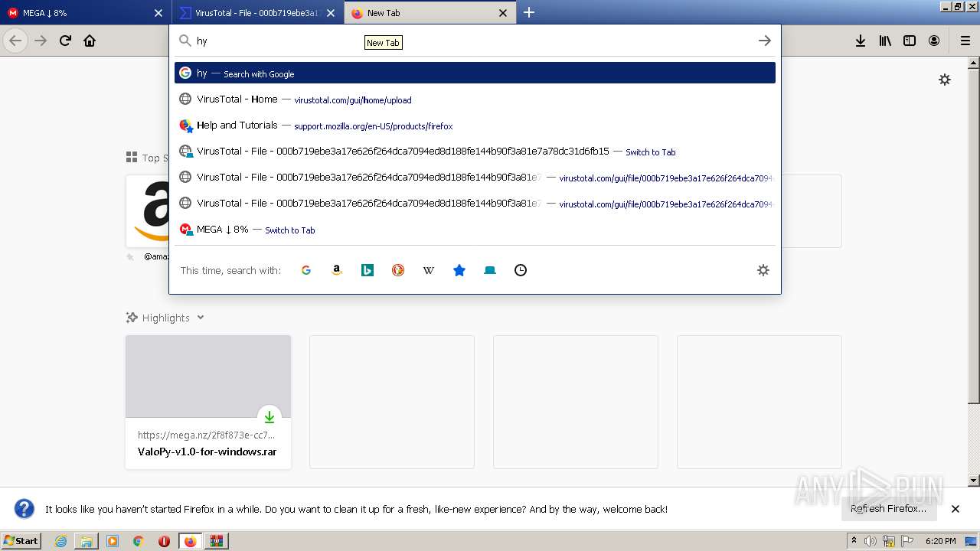
Task: Open new tab page customize gear
Action: pyautogui.click(x=945, y=80)
